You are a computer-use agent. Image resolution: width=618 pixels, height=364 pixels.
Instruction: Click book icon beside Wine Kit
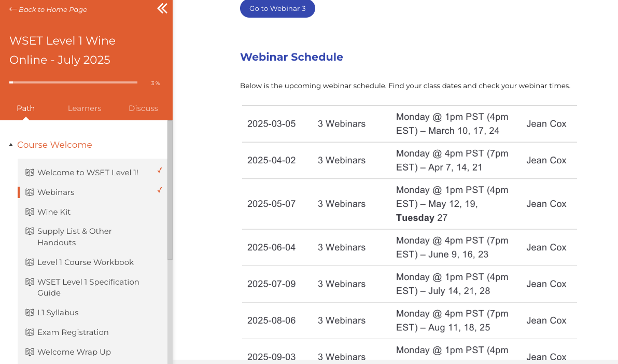(30, 212)
